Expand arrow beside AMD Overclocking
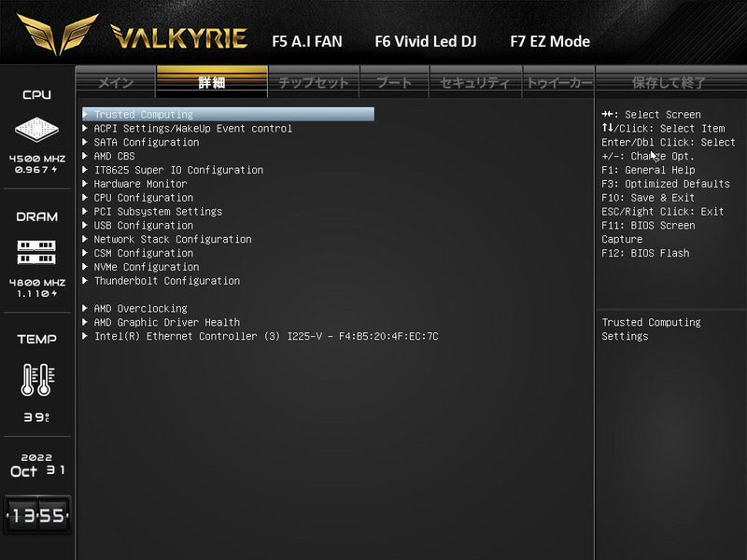Screen dimensions: 747x560 coord(85,308)
